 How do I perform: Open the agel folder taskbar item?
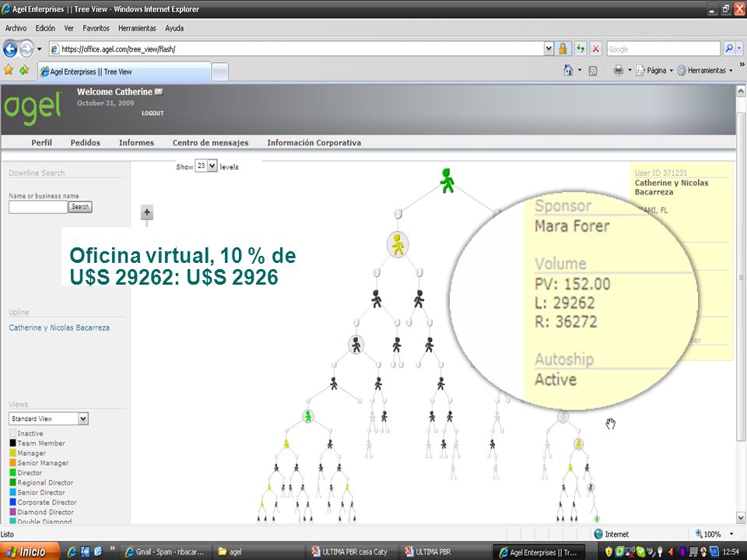pyautogui.click(x=258, y=552)
